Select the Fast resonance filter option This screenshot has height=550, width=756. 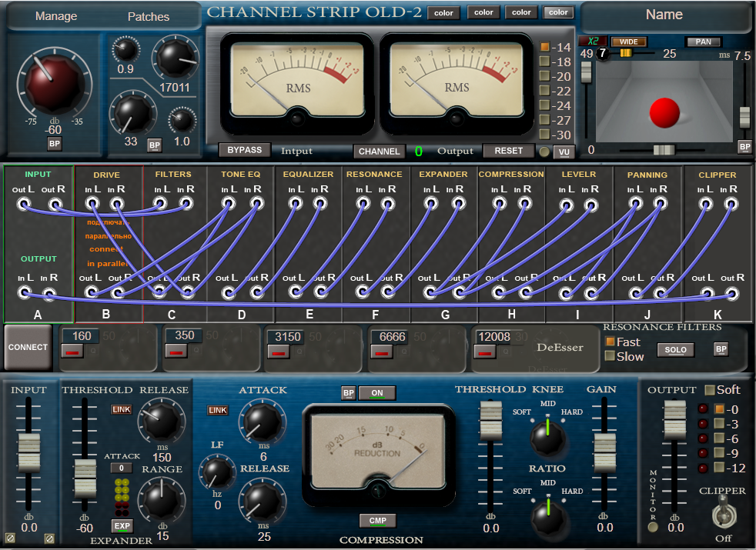[x=610, y=342]
